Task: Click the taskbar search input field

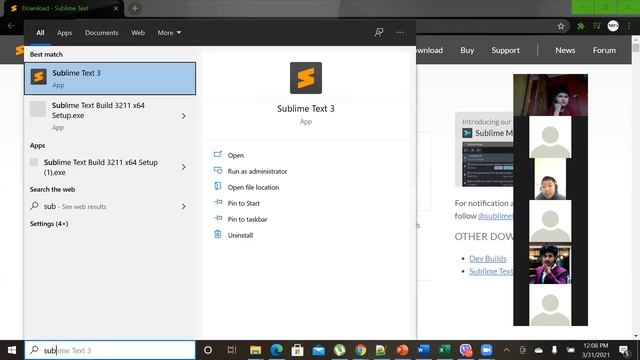Action: (110, 350)
